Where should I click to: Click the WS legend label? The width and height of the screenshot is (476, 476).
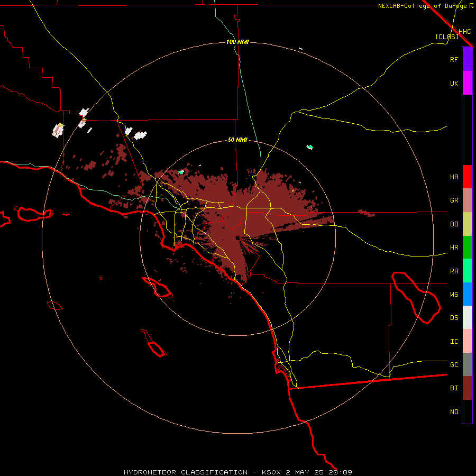tap(454, 295)
